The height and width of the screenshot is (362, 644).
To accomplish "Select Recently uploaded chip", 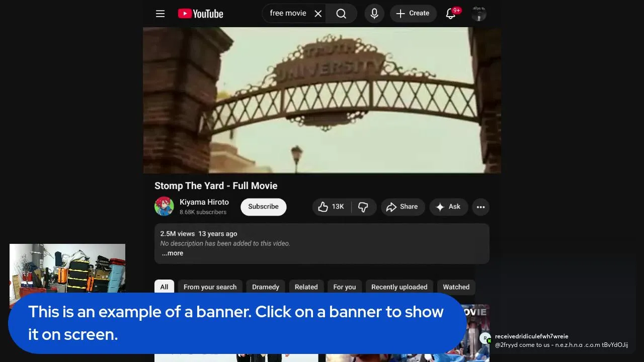I will (x=399, y=287).
